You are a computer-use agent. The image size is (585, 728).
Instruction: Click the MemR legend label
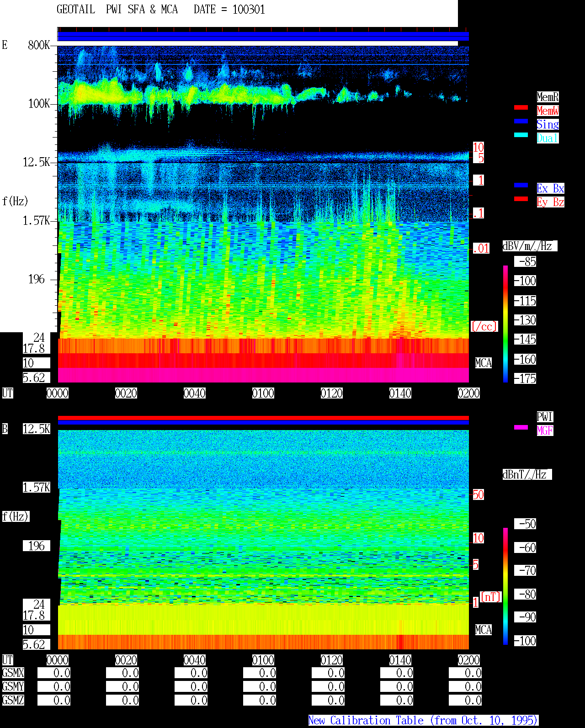pyautogui.click(x=548, y=97)
